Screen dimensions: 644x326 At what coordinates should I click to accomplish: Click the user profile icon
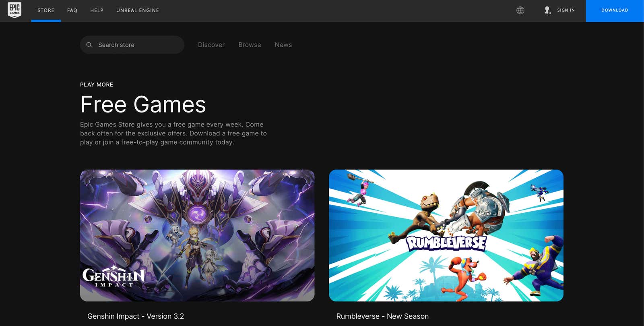pyautogui.click(x=547, y=10)
